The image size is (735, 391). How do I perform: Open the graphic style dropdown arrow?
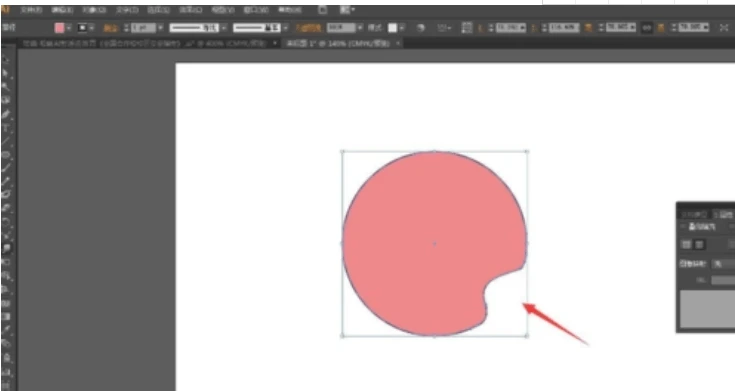[x=402, y=28]
